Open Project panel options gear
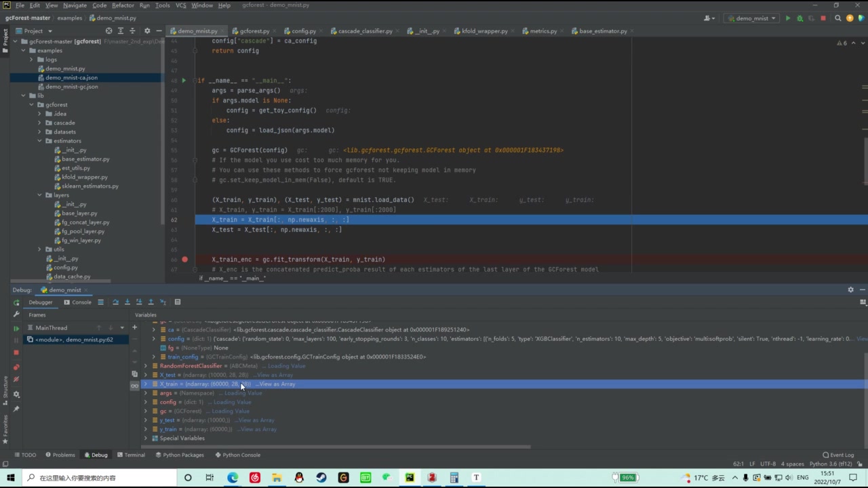 click(x=147, y=30)
